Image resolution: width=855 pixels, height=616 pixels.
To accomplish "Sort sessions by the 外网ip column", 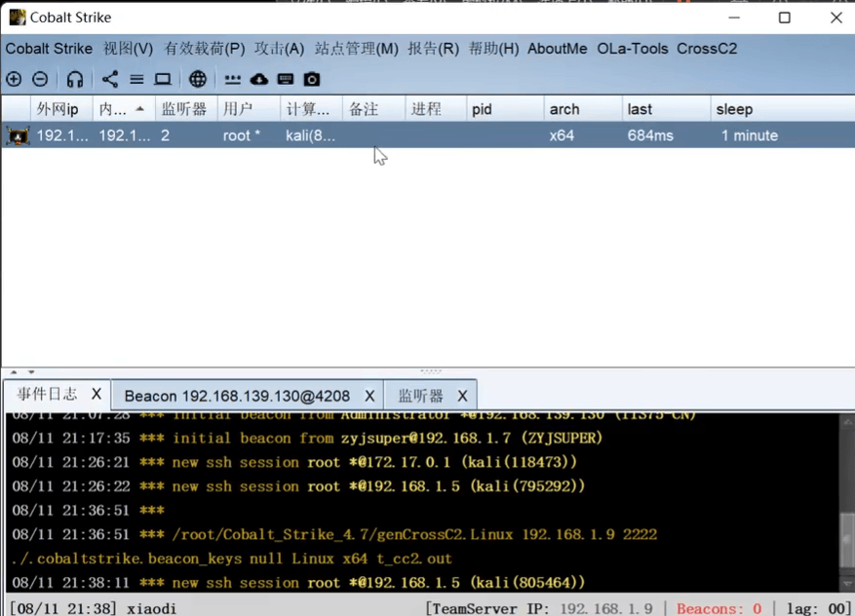I will (x=61, y=109).
